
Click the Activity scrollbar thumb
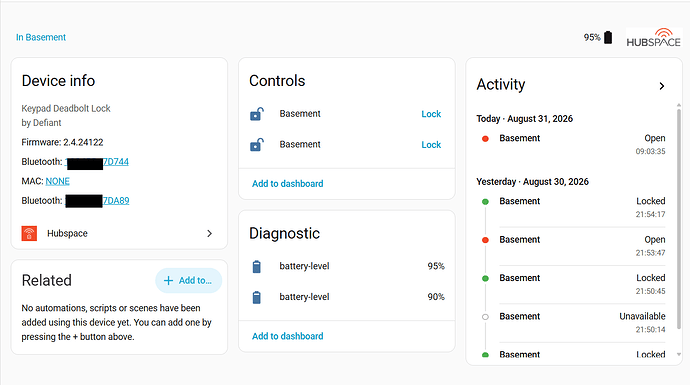[679, 218]
